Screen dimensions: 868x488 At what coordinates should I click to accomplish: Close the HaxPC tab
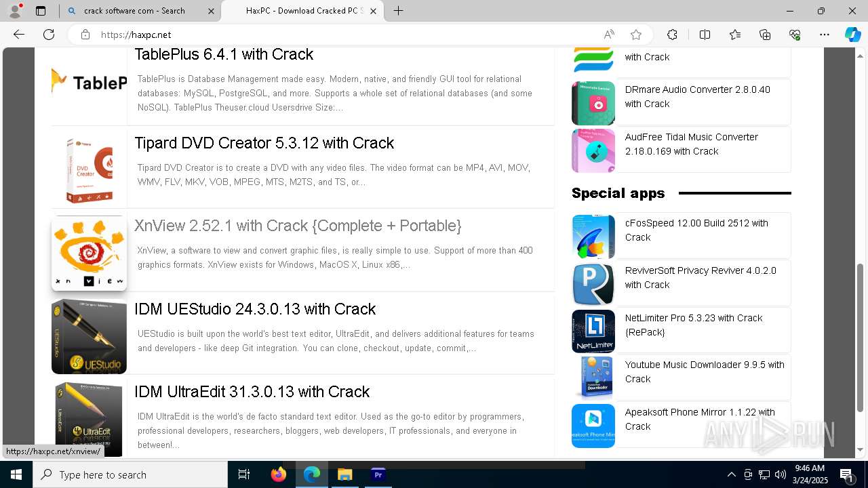pos(373,11)
